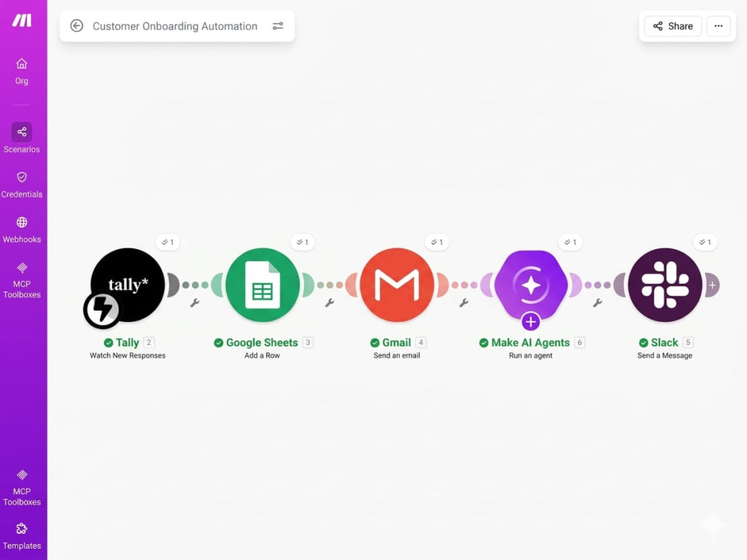This screenshot has height=560, width=747.
Task: Open the Webhooks section
Action: point(22,230)
